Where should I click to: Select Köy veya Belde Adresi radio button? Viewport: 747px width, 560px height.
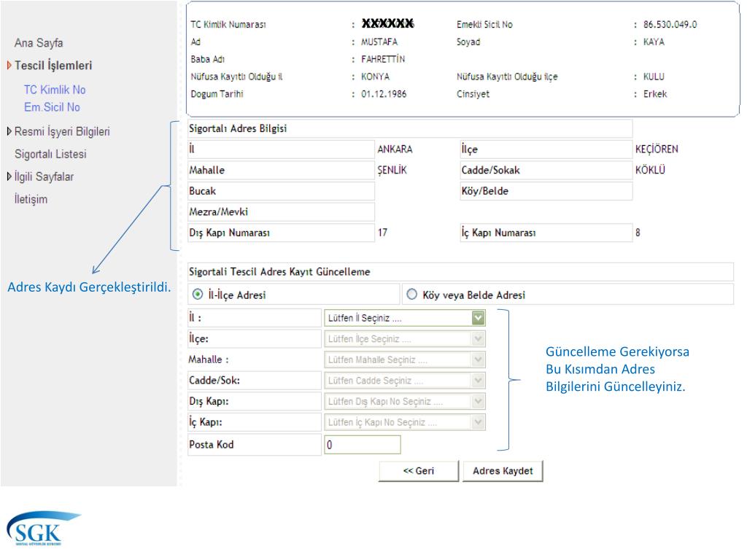(411, 295)
